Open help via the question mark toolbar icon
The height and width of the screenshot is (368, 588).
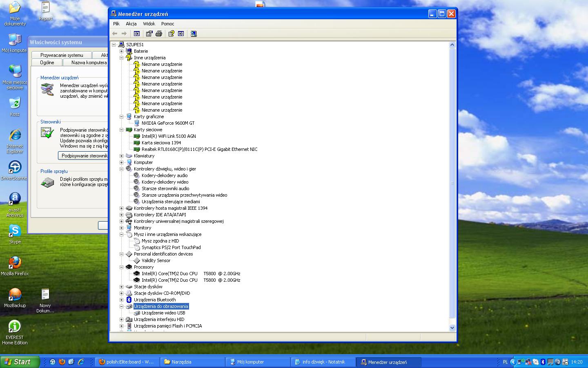click(x=171, y=34)
